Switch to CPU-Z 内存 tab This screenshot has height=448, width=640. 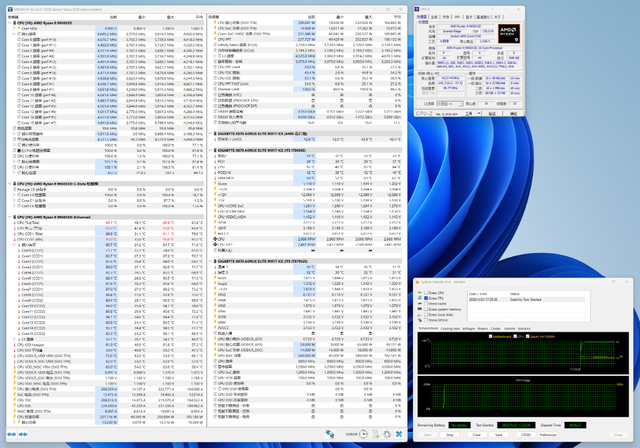tap(445, 17)
